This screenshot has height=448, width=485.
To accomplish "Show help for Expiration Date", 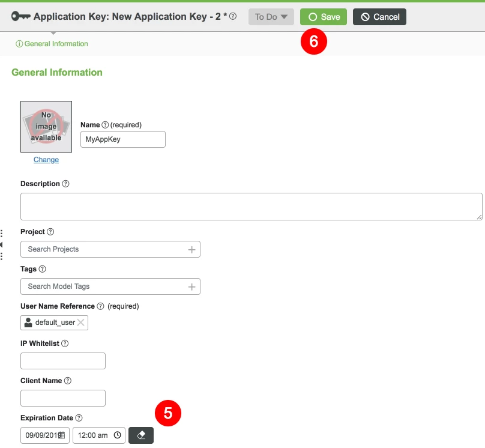I will pyautogui.click(x=79, y=418).
